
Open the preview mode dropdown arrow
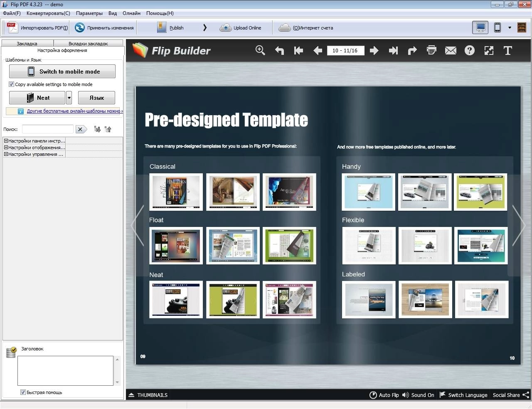[x=510, y=28]
